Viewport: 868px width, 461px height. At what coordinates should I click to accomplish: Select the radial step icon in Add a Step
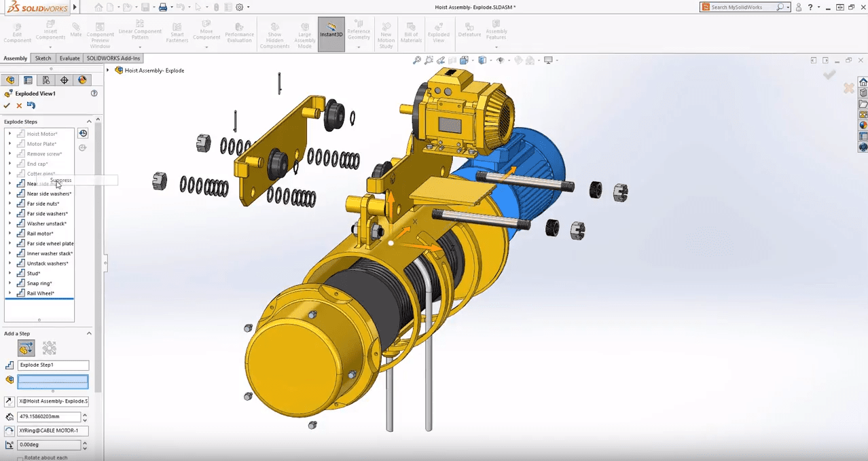coord(49,348)
